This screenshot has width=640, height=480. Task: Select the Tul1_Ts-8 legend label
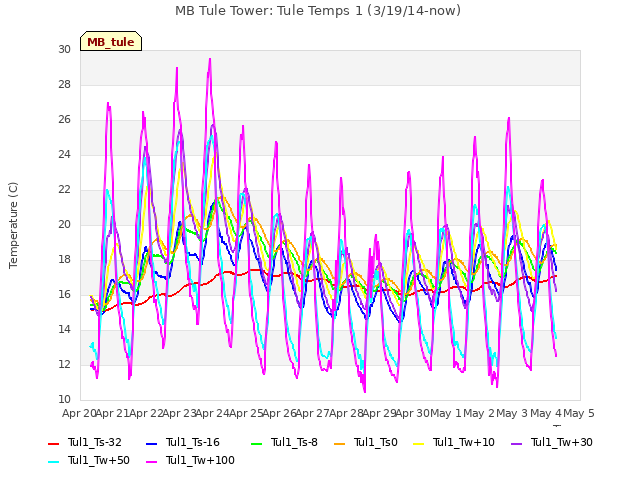click(294, 442)
